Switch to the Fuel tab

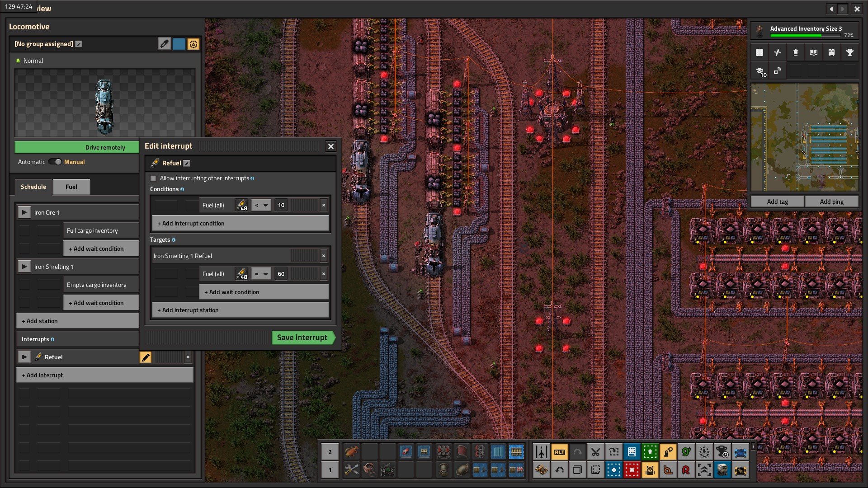click(x=71, y=187)
